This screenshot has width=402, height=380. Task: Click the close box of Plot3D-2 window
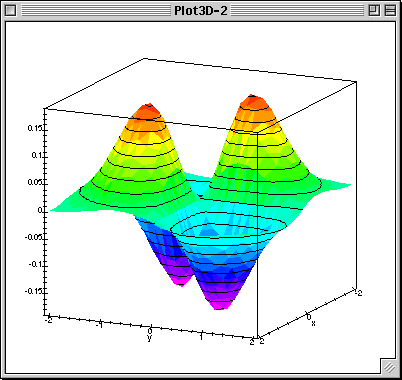point(11,11)
